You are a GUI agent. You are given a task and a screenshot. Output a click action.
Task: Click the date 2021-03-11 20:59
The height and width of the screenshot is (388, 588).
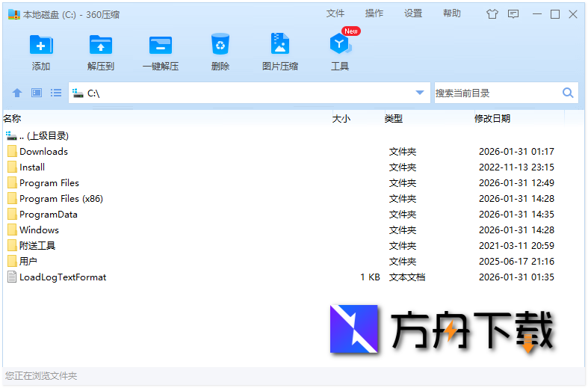point(516,245)
